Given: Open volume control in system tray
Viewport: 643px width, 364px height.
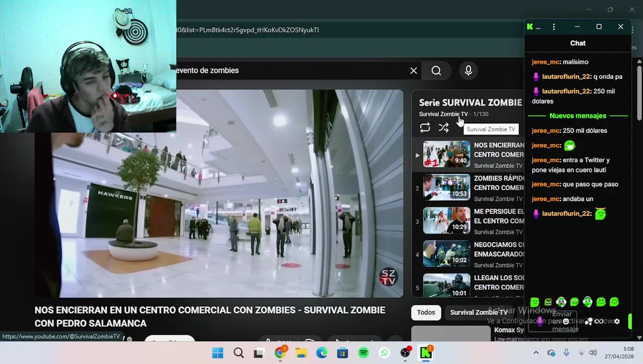Looking at the screenshot, I should (593, 353).
